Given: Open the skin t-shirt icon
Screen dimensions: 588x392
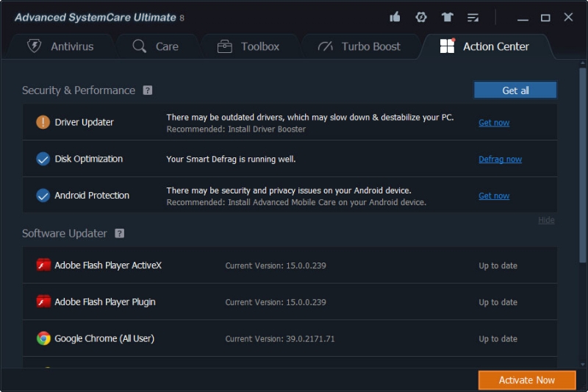Looking at the screenshot, I should [447, 17].
